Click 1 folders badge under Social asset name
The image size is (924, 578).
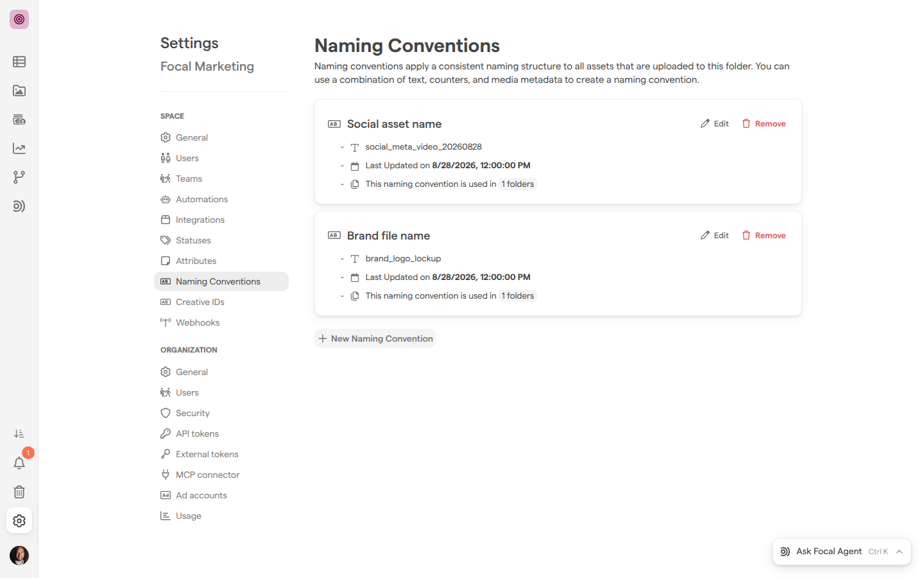point(518,184)
